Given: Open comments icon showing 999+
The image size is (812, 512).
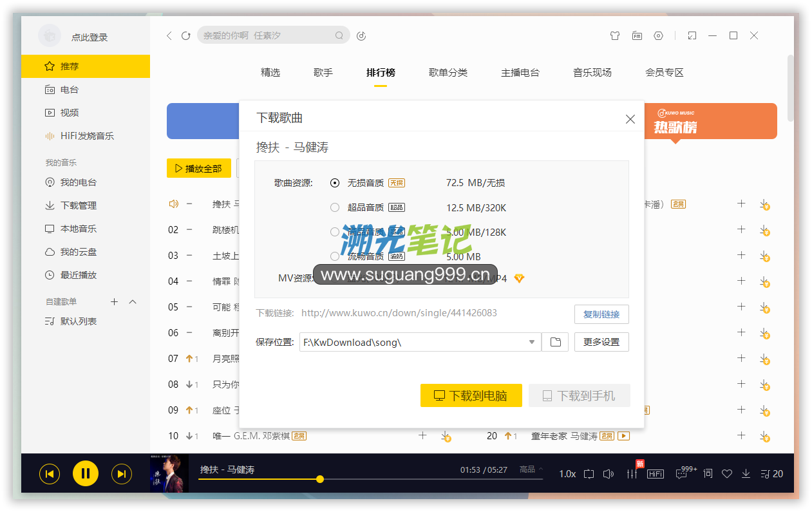Looking at the screenshot, I should click(x=686, y=473).
